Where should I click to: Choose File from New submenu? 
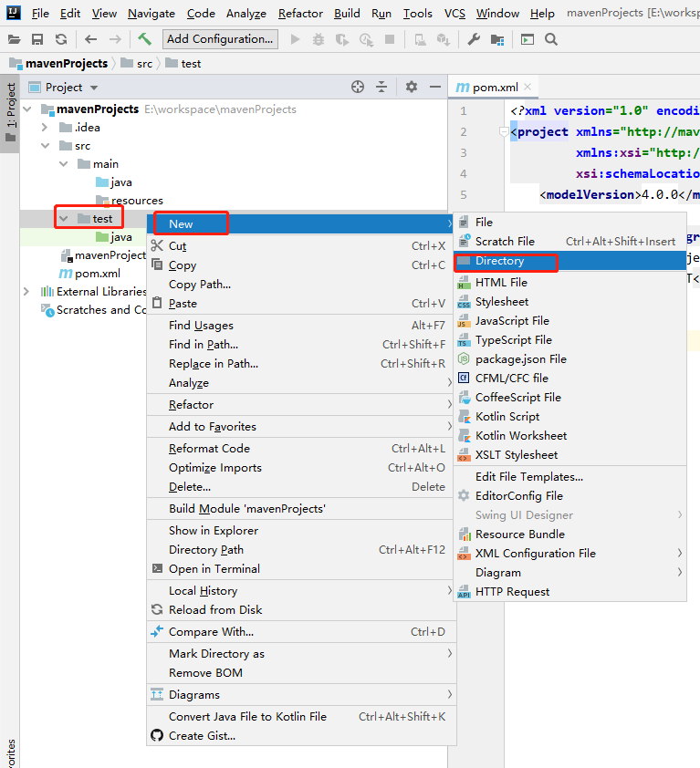pyautogui.click(x=569, y=223)
